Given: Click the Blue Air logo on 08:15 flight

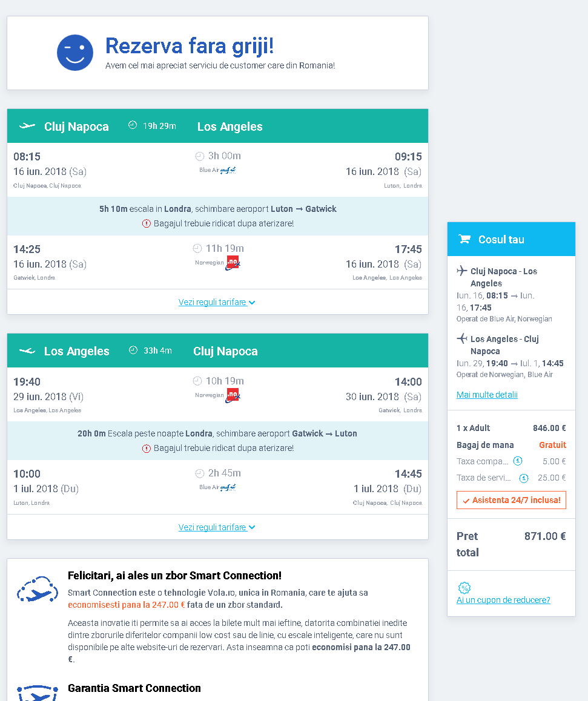Looking at the screenshot, I should 228,171.
